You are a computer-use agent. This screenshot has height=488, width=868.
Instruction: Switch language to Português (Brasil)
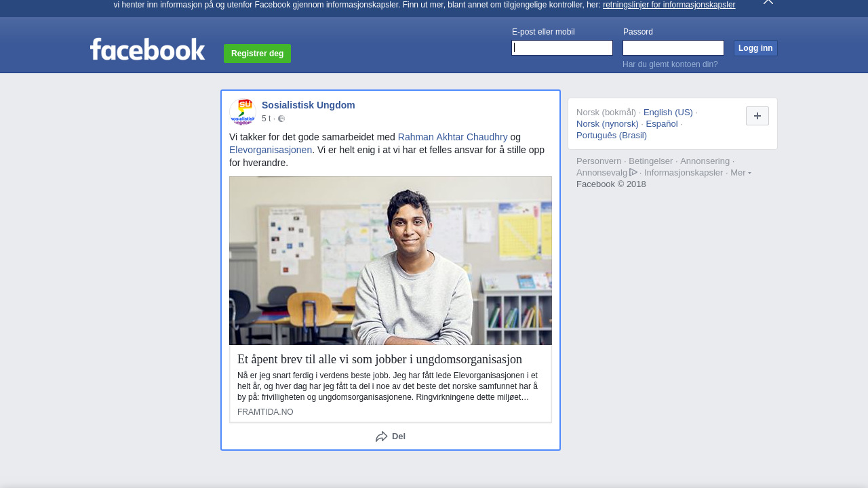tap(612, 135)
